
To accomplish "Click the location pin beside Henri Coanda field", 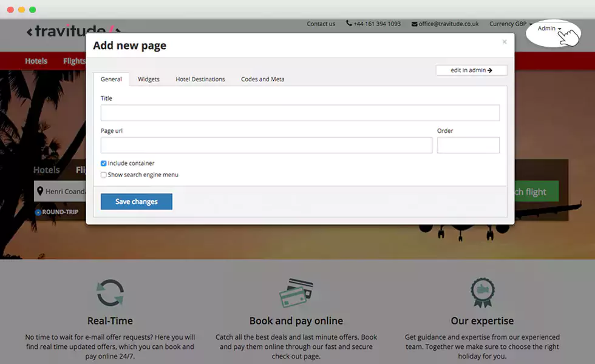I will (39, 191).
